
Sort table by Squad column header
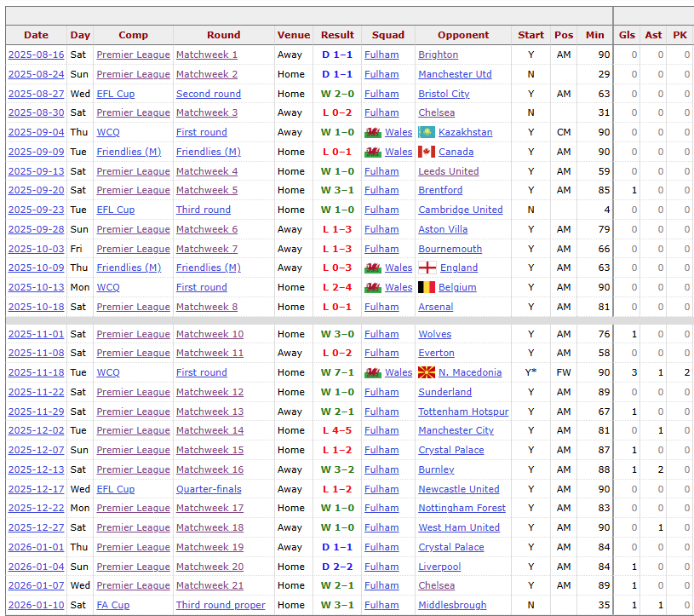click(x=387, y=35)
